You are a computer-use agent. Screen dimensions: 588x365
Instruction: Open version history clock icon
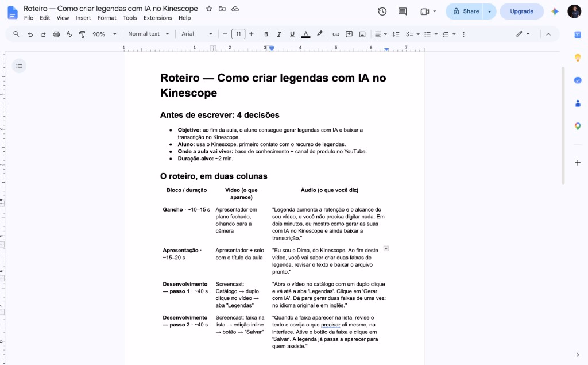point(382,11)
